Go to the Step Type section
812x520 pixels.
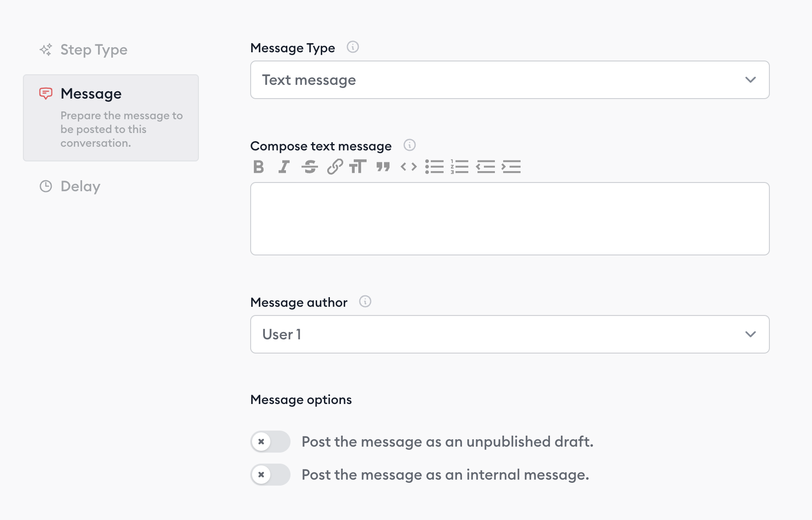pos(93,50)
